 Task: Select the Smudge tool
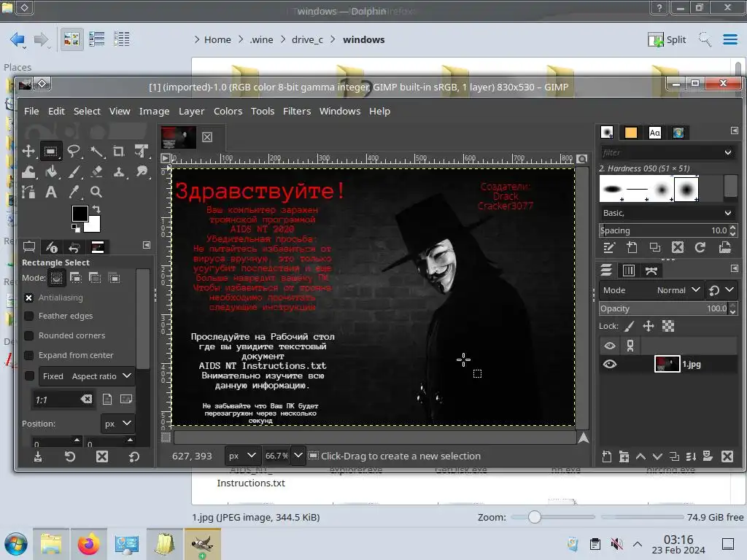coord(142,171)
